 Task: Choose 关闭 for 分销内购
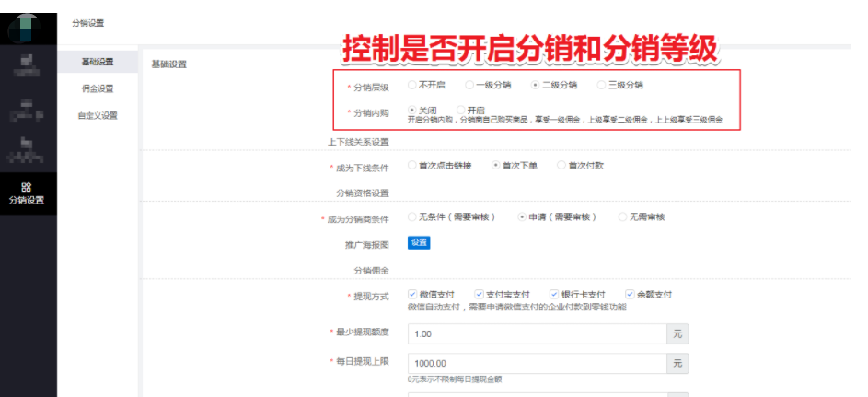(411, 111)
